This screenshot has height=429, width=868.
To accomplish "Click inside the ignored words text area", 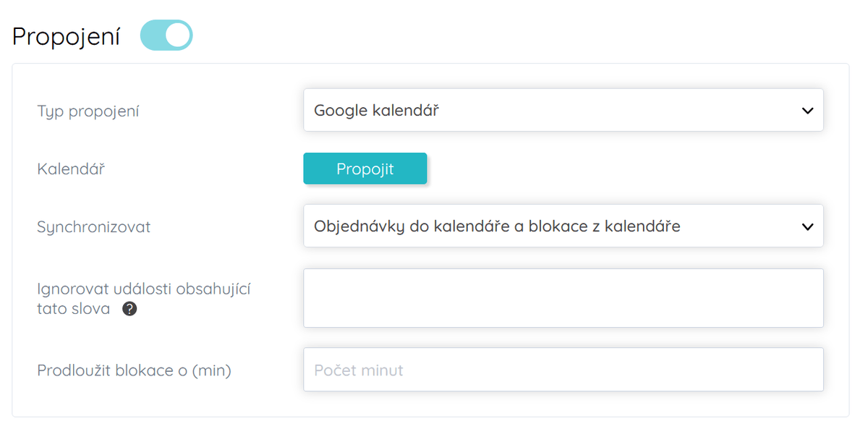I will (563, 298).
